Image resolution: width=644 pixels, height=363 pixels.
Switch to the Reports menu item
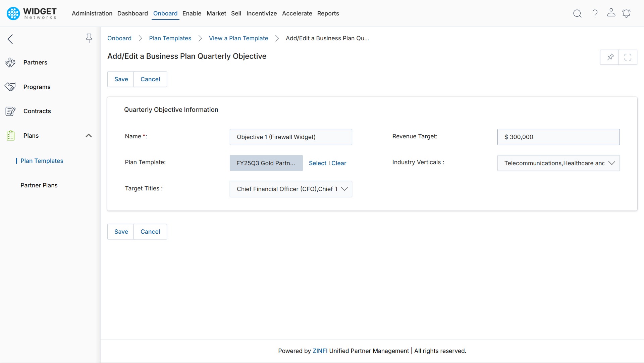(x=328, y=13)
